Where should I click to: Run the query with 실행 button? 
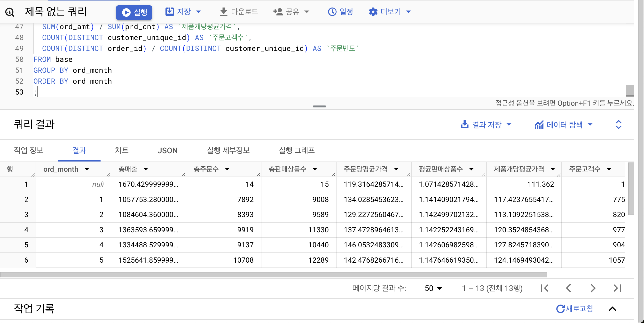[x=134, y=12]
